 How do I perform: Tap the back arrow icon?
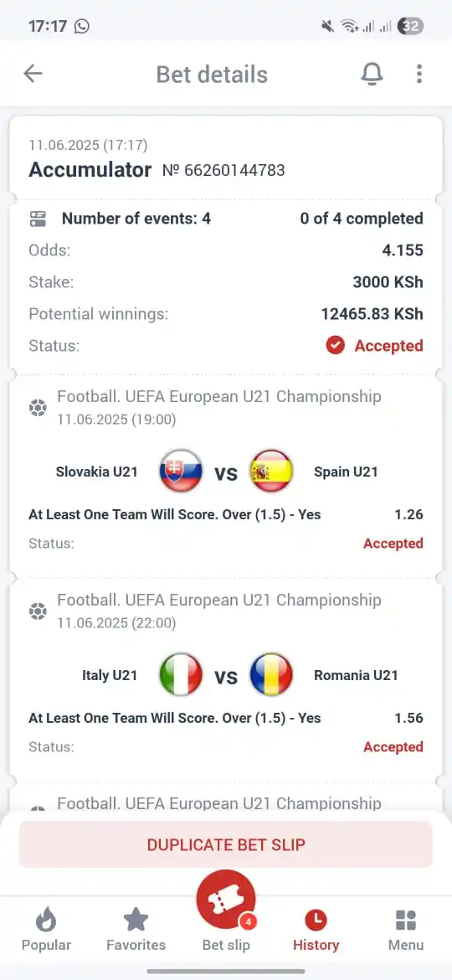[33, 74]
